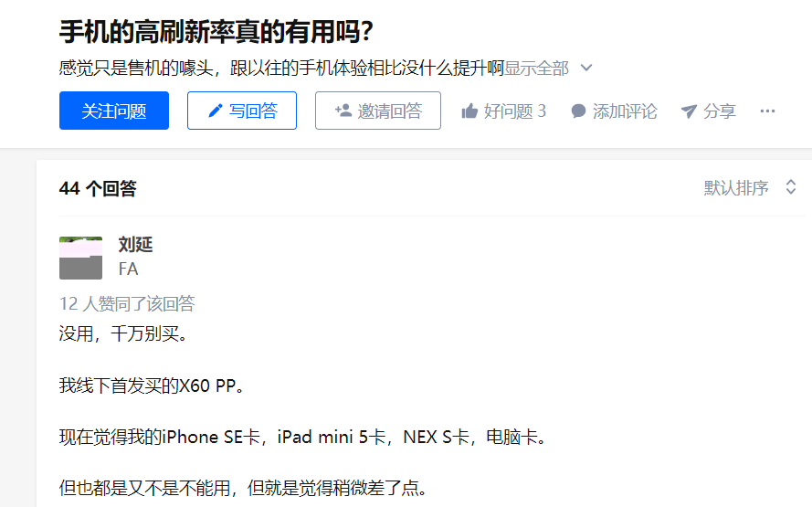View the 12 人赞同了该回答 upvoters

pos(127,303)
